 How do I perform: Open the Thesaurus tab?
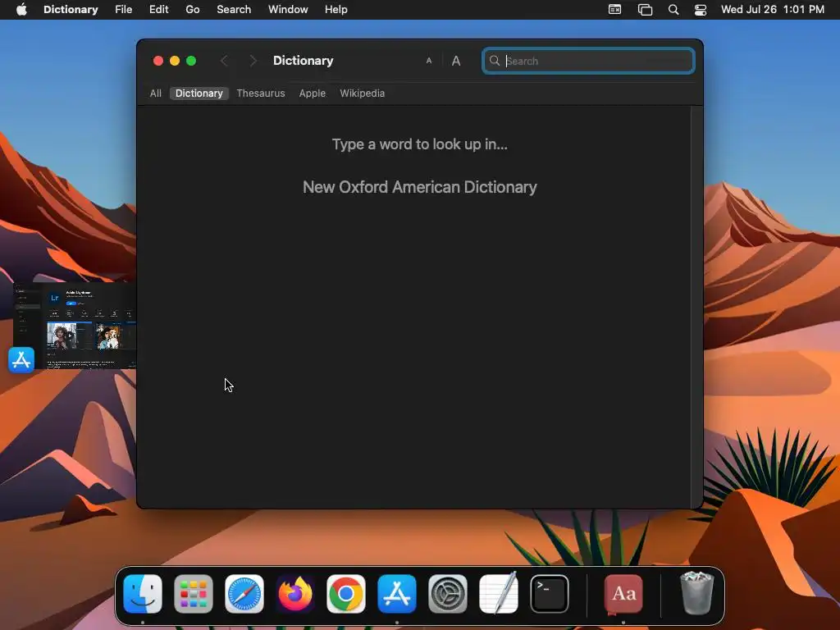(261, 94)
